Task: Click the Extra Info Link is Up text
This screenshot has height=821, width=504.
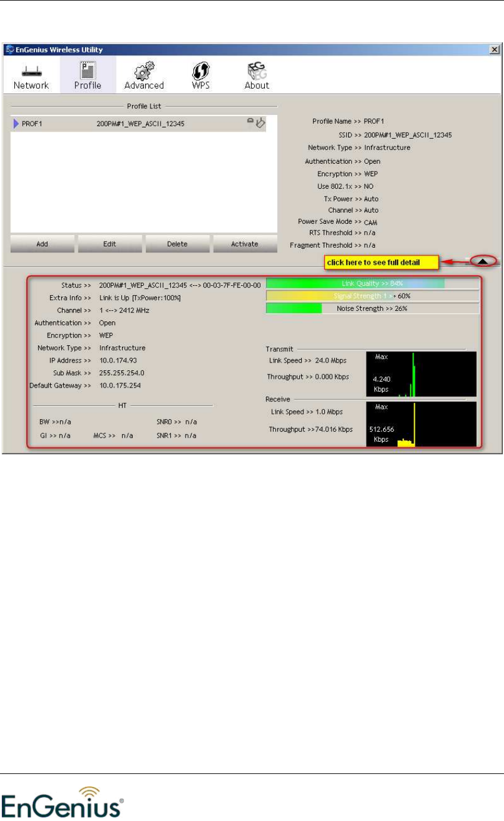Action: coord(140,298)
